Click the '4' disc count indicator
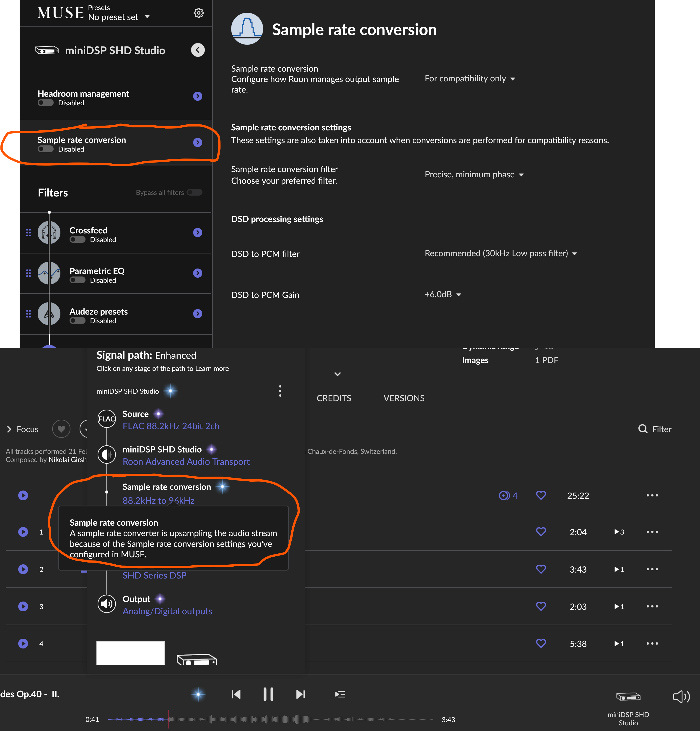This screenshot has width=700, height=731. pyautogui.click(x=508, y=496)
